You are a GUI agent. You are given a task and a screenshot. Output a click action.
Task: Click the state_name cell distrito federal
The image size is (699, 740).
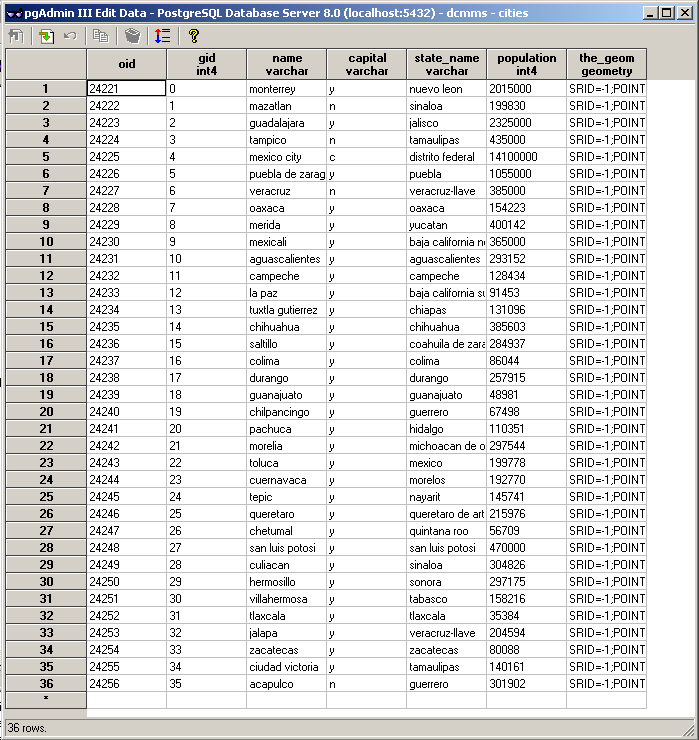tap(446, 157)
